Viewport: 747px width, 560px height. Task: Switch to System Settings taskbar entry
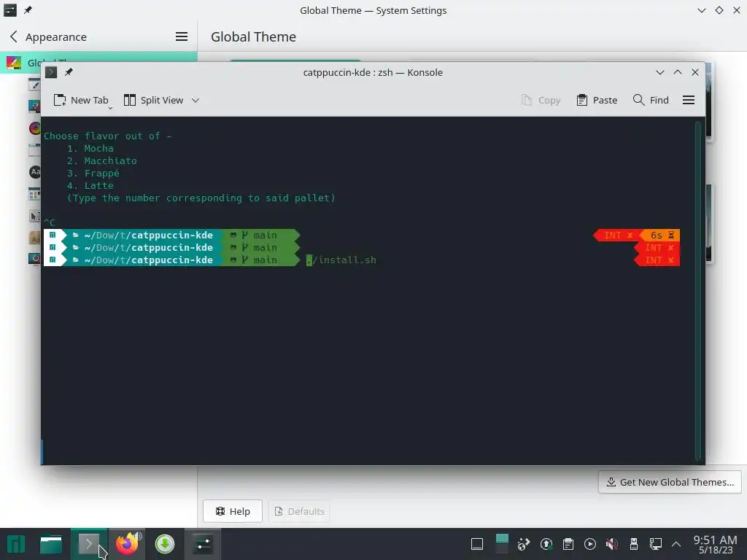click(203, 544)
